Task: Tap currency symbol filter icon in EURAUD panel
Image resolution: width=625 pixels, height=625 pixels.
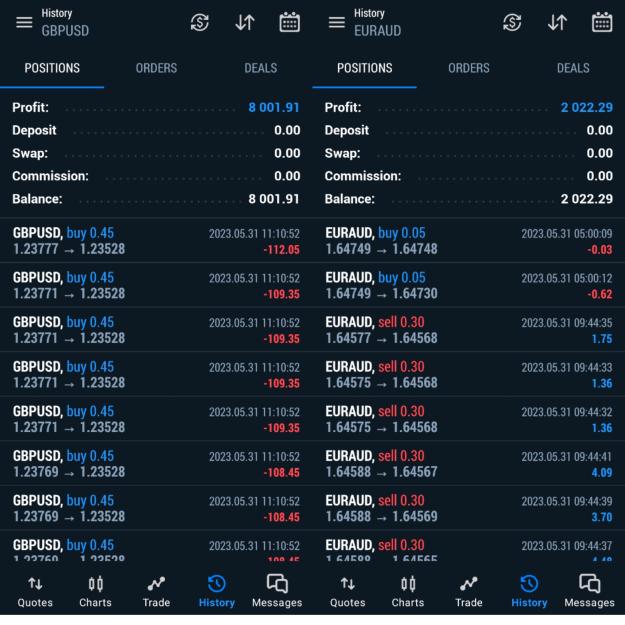Action: click(512, 22)
